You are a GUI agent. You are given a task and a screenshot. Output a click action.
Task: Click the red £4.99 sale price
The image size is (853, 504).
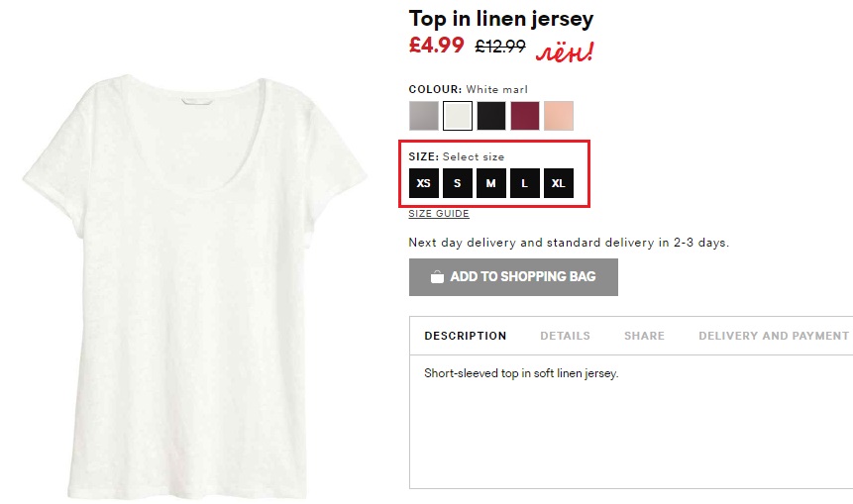pyautogui.click(x=437, y=46)
